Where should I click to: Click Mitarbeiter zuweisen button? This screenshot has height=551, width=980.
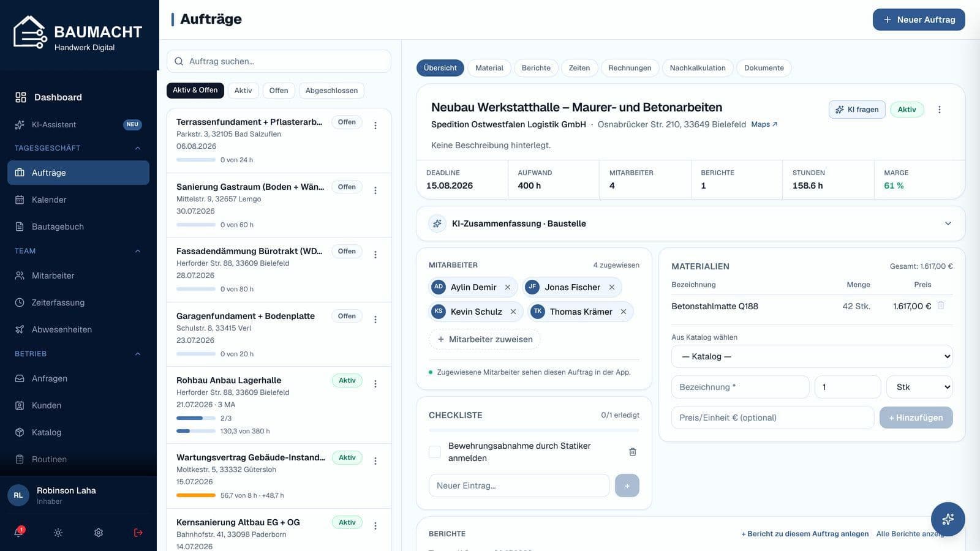pos(484,339)
